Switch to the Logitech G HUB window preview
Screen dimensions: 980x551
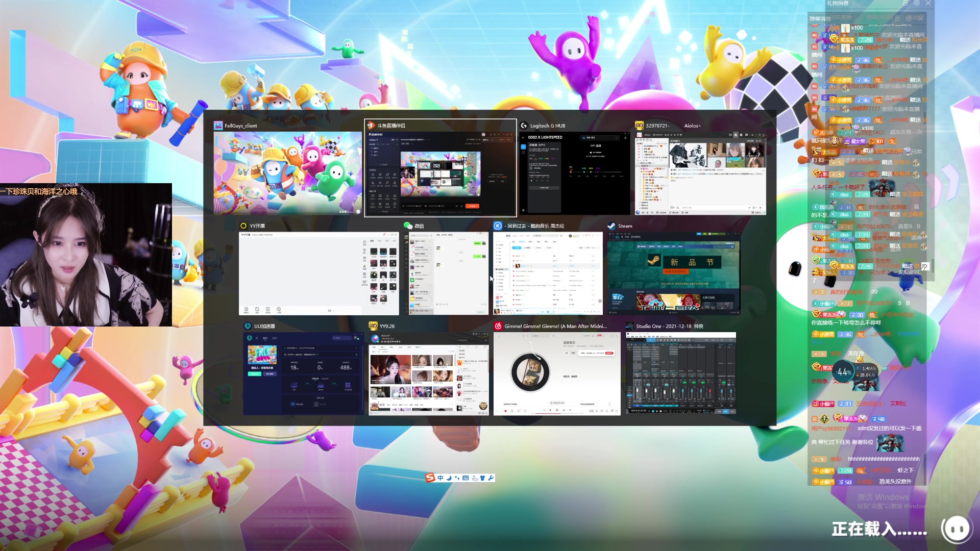[575, 173]
